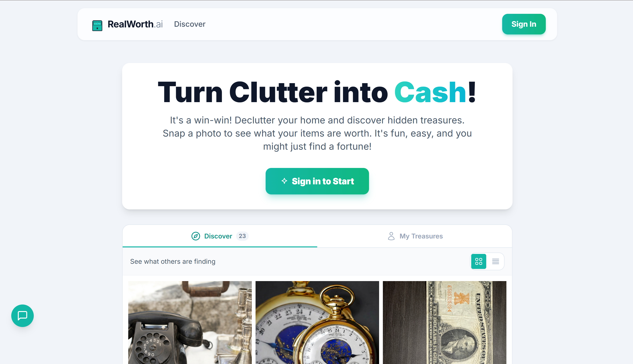633x364 pixels.
Task: Open the floating chat bubble button
Action: click(x=23, y=316)
